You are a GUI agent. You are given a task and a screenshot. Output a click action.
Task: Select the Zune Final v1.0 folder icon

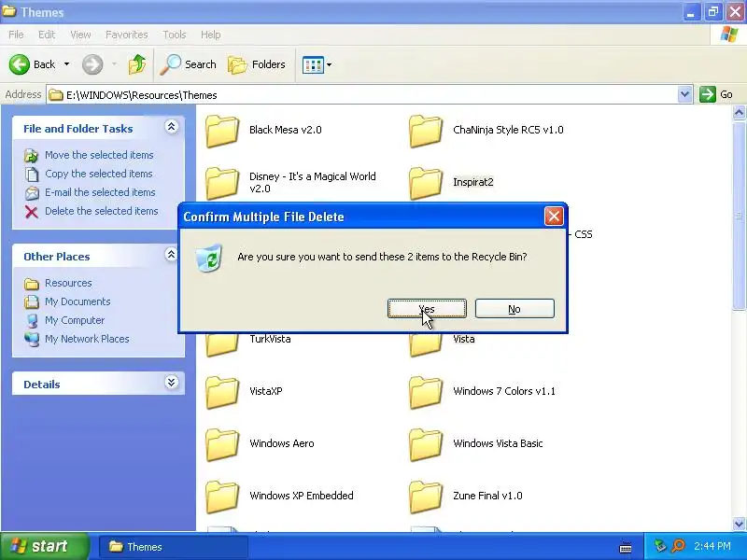[426, 497]
